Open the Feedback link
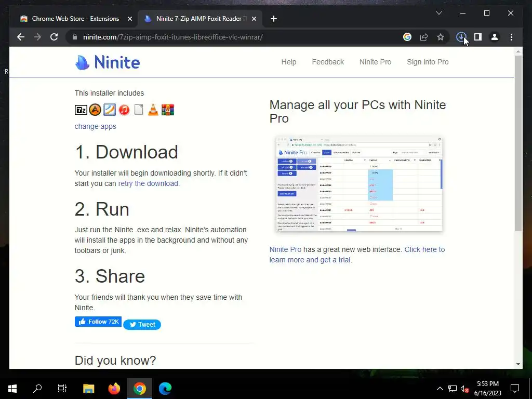 pyautogui.click(x=328, y=62)
